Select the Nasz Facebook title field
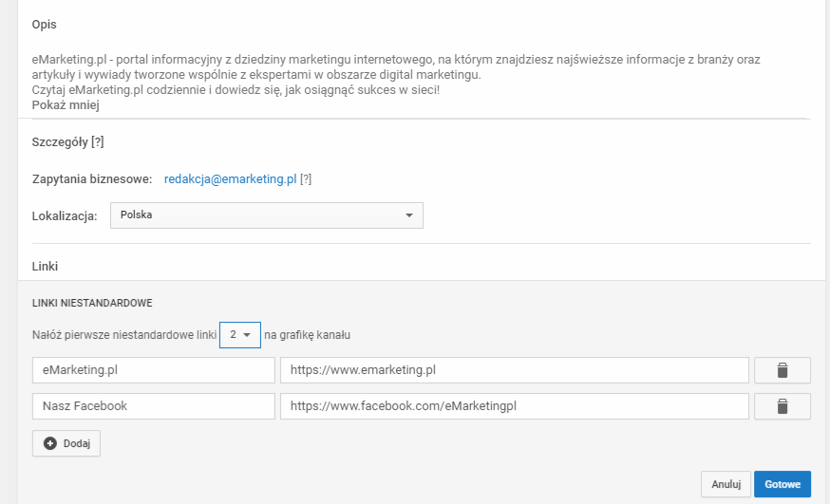The image size is (830, 504). click(x=153, y=406)
